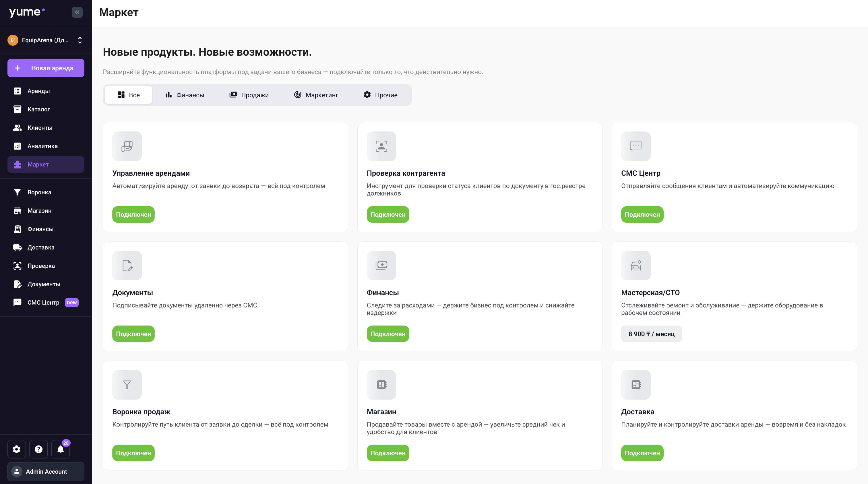Click Подключен button on Проверка контрагента card

click(x=387, y=214)
